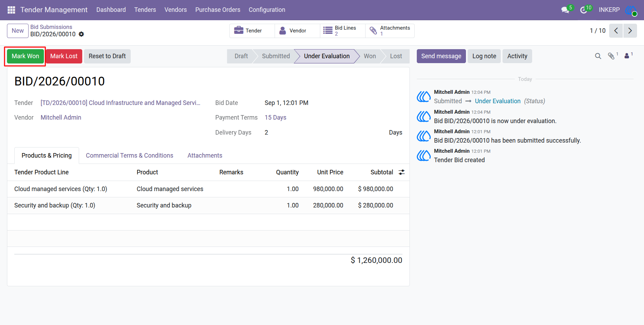Viewport: 644px width, 325px height.
Task: Open optional columns adjust icon in table
Action: point(402,172)
